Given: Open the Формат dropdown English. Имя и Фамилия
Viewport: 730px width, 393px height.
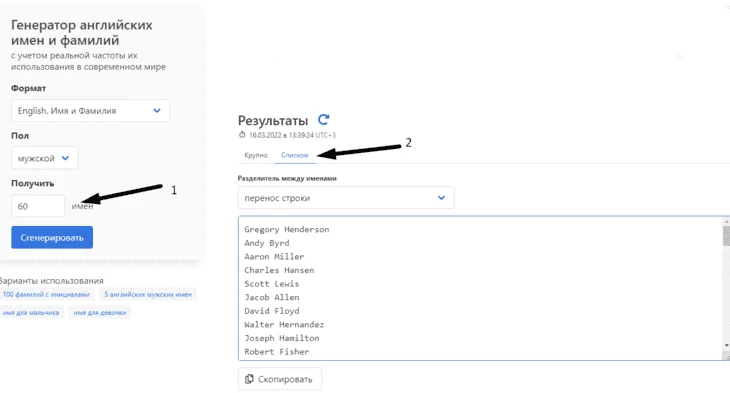Looking at the screenshot, I should pyautogui.click(x=90, y=111).
